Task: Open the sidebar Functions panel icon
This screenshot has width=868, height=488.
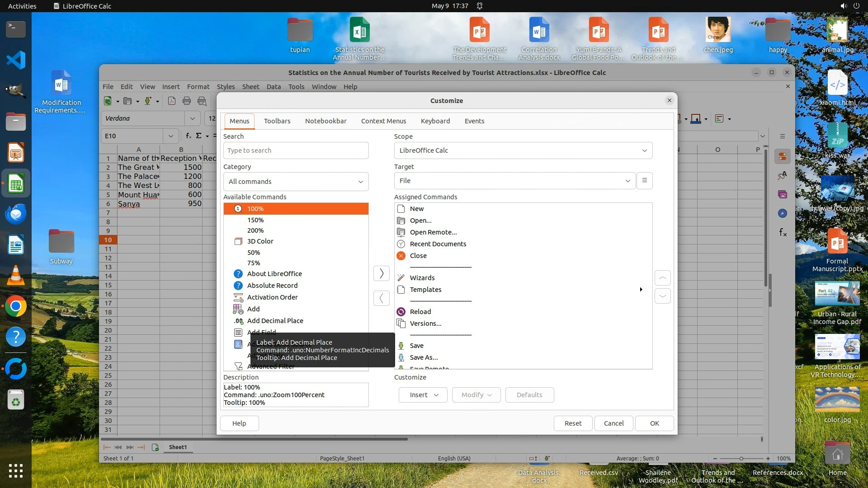Action: click(783, 233)
